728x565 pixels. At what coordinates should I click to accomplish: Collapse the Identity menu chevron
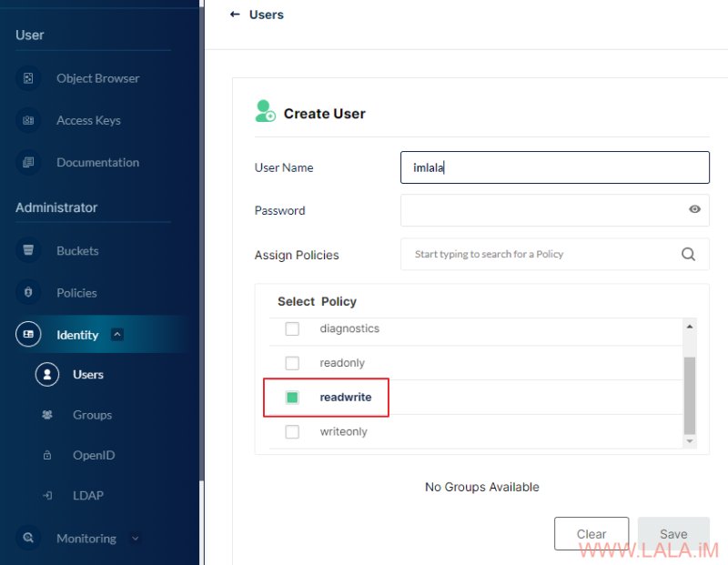point(117,334)
